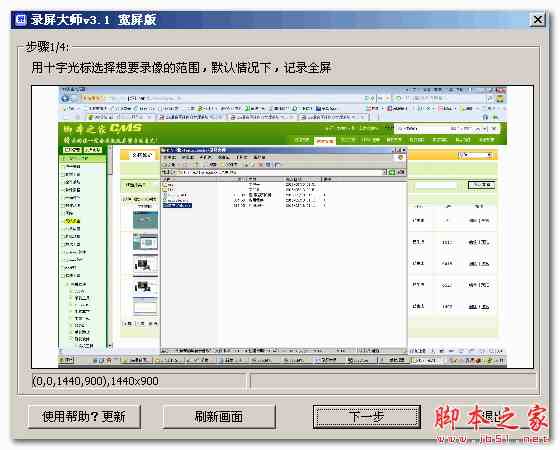Click the 录屏大师 title bar app icon

[x=22, y=20]
